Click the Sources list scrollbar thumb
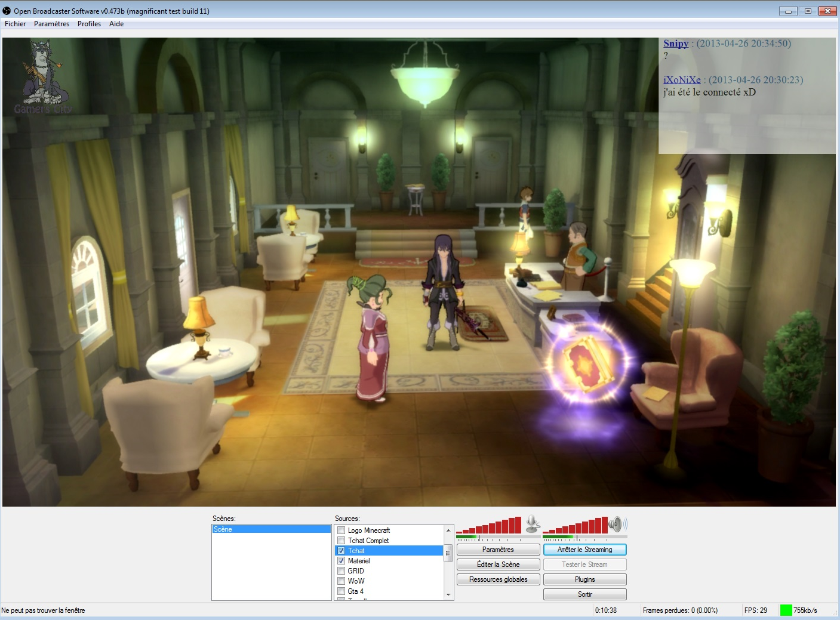 pyautogui.click(x=448, y=553)
